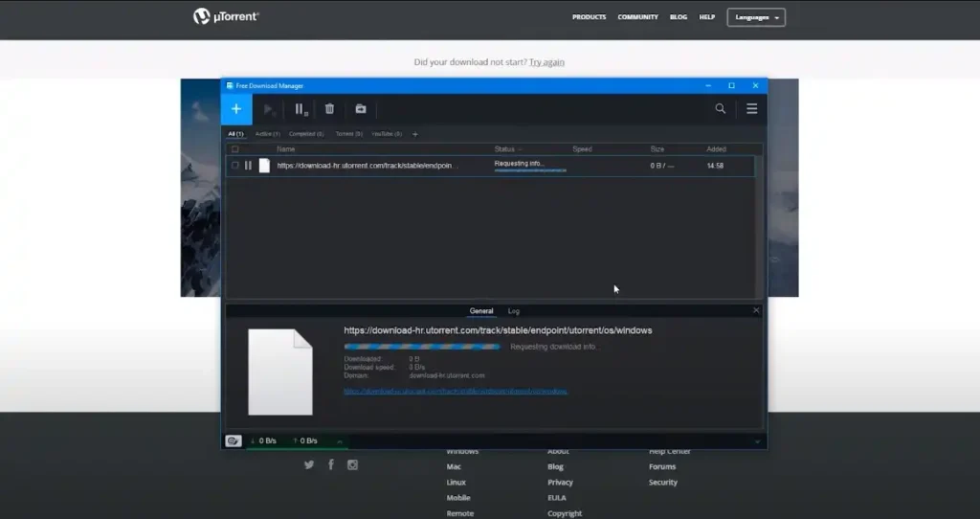Tick the checkbox for the utorrent download row

pyautogui.click(x=235, y=166)
